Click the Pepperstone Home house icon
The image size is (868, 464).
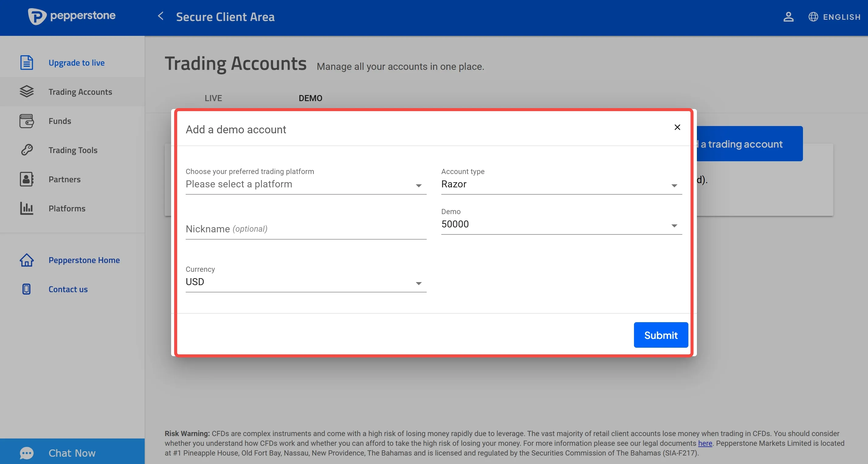[x=27, y=260]
